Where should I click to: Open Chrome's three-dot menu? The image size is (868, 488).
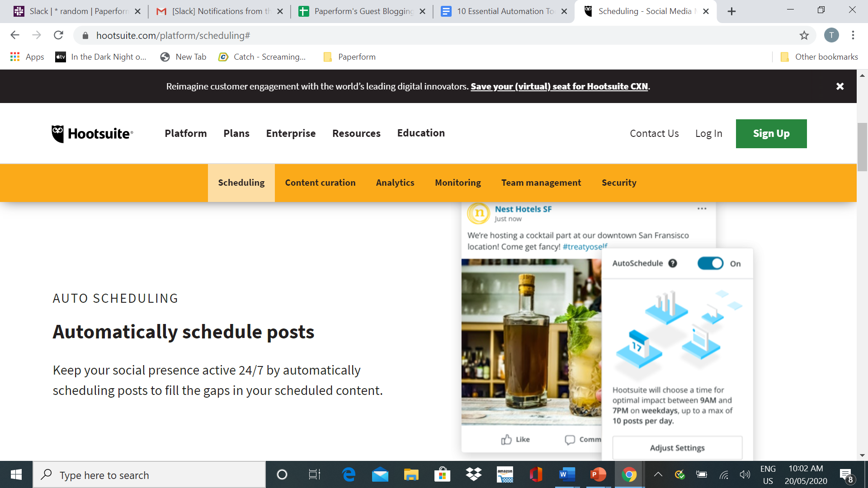click(853, 35)
